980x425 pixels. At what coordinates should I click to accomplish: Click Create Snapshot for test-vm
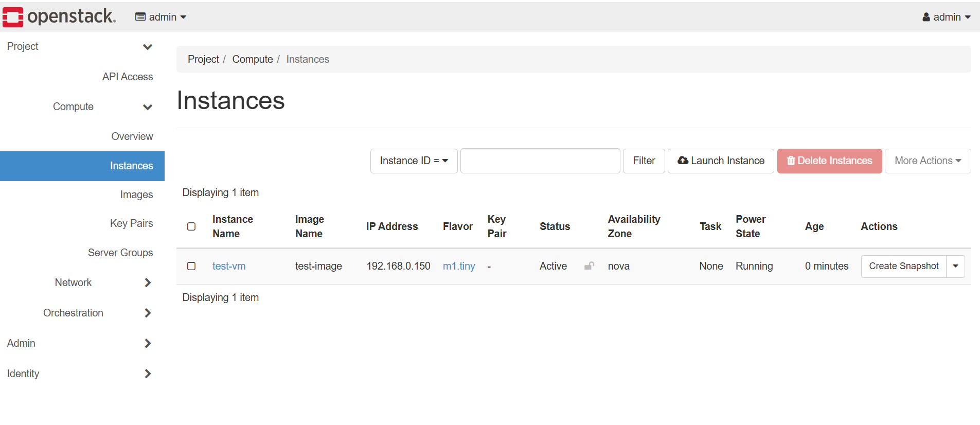(904, 267)
